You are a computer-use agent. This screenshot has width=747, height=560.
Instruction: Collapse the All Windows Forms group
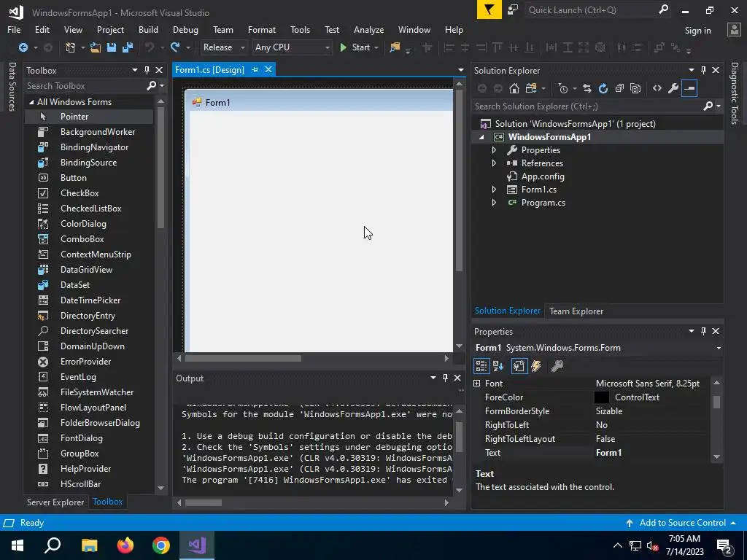(x=31, y=102)
